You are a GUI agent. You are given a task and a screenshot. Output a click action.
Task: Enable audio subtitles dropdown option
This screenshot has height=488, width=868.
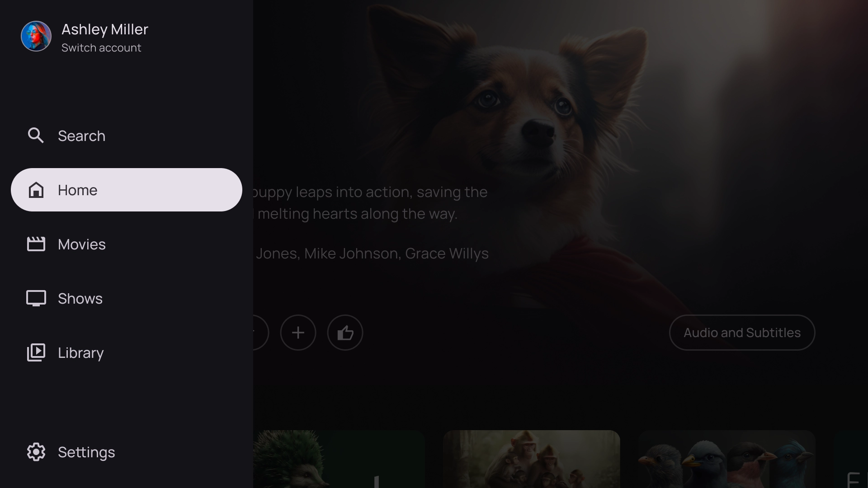[742, 333]
